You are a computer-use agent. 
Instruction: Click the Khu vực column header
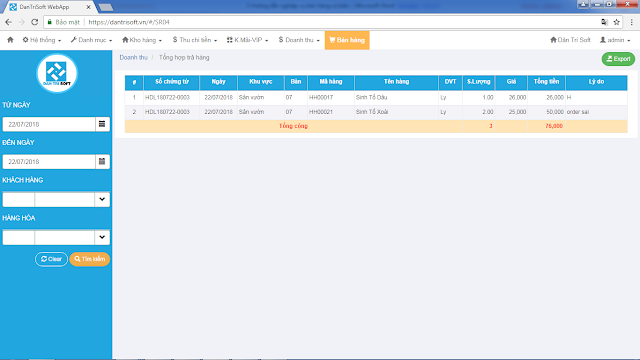(261, 82)
